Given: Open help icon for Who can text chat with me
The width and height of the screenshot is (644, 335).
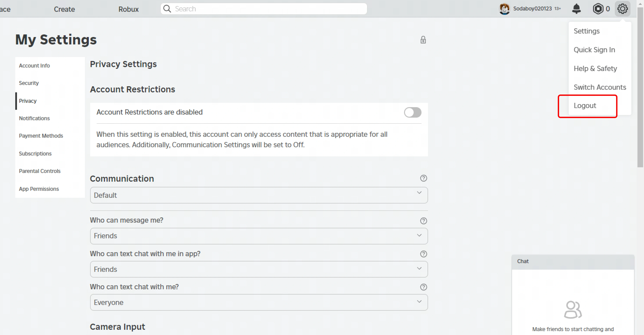Looking at the screenshot, I should [x=423, y=287].
